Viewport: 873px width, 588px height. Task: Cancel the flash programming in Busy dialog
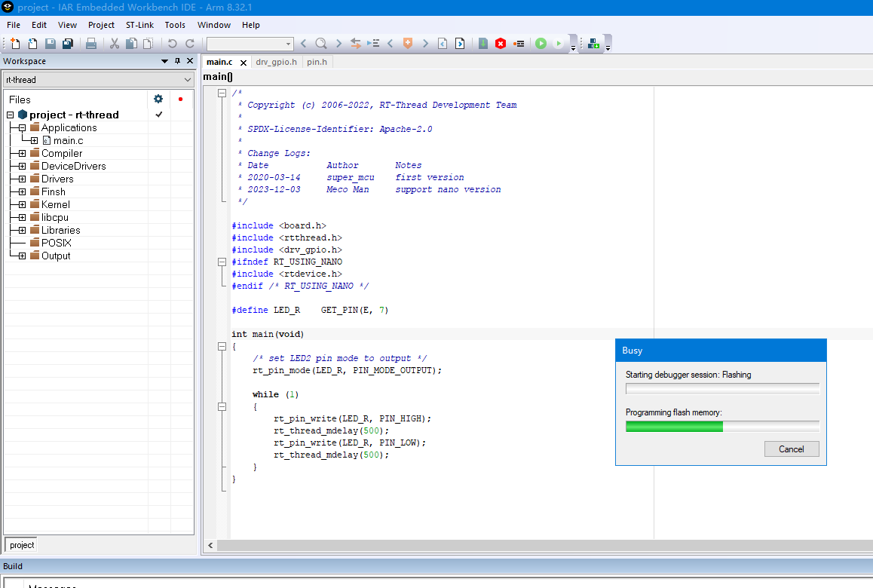pos(791,449)
